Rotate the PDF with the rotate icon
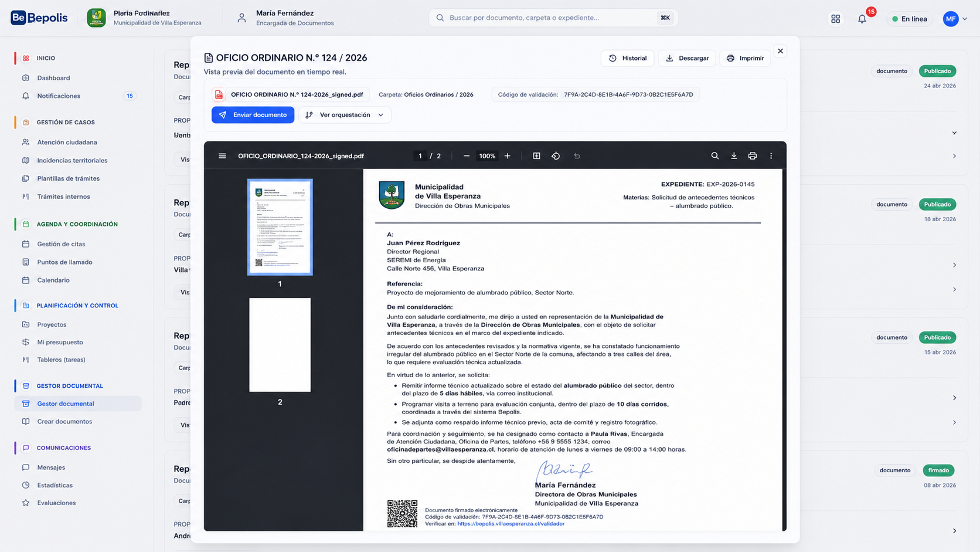Screen dimensions: 980x552 pos(556,156)
